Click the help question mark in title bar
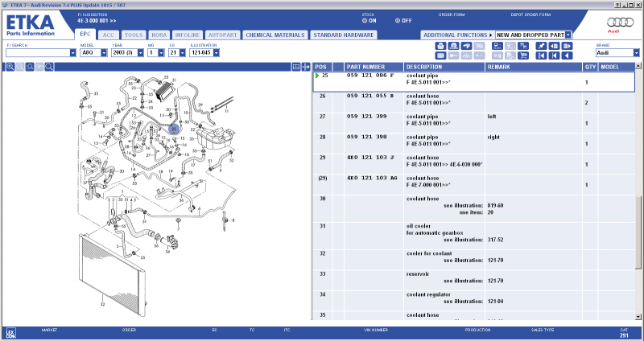644x341 pixels. (617, 6)
